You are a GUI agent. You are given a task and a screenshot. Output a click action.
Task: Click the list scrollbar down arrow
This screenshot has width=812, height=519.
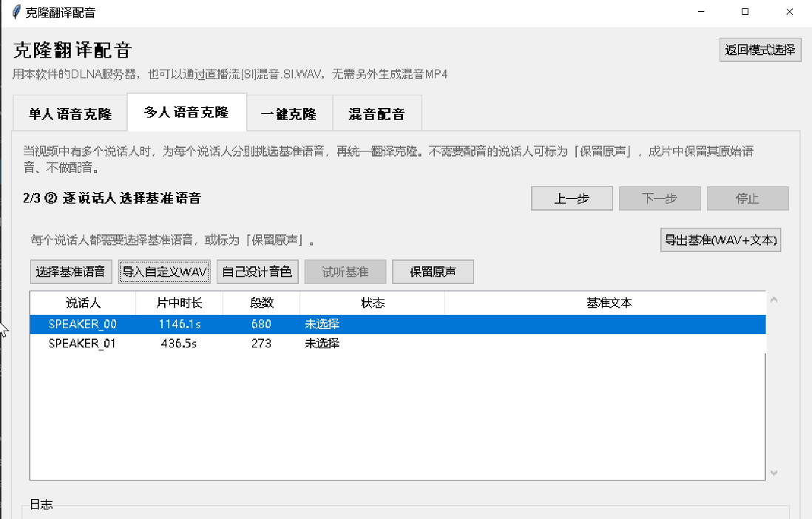point(774,473)
